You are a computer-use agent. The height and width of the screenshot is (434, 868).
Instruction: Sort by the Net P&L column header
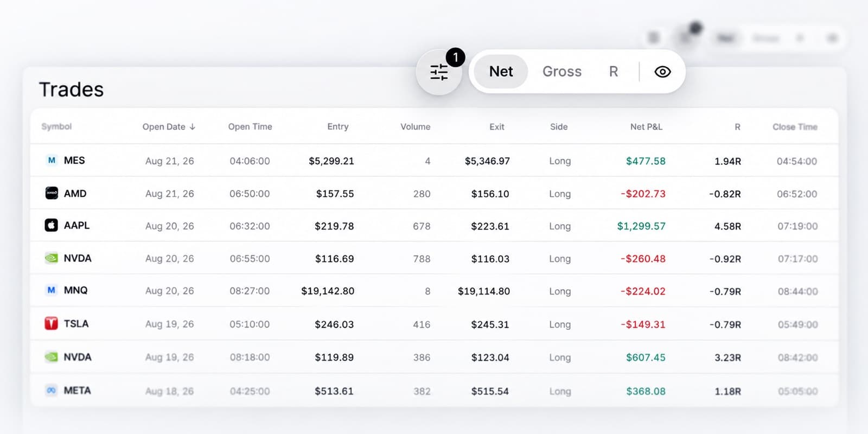646,126
